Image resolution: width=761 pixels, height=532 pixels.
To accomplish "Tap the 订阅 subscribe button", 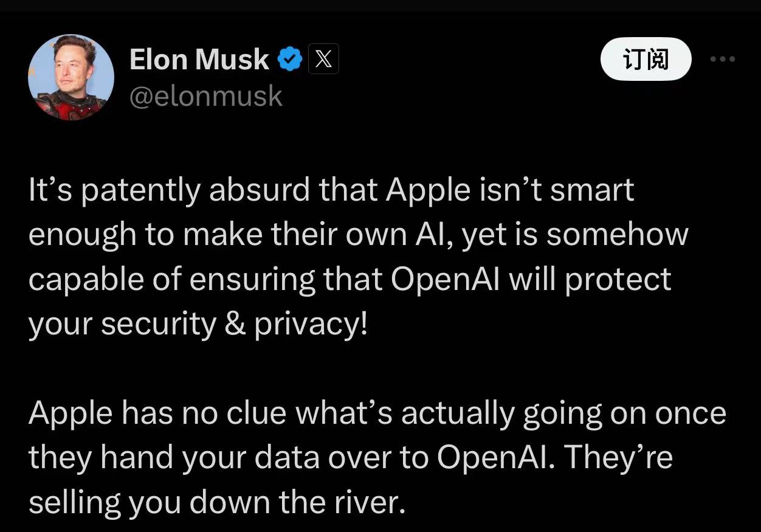I will [x=646, y=59].
